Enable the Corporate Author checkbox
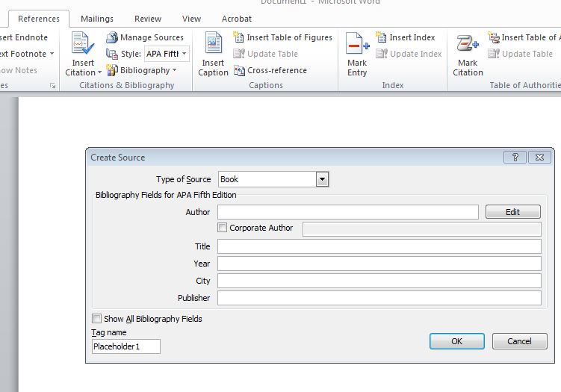 (222, 228)
